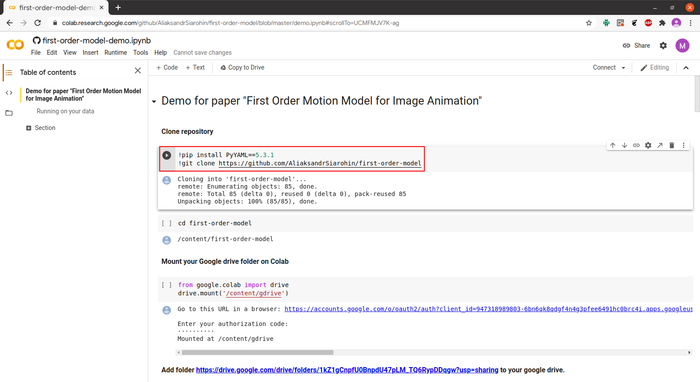Open the Runtime menu
The width and height of the screenshot is (700, 382).
(116, 53)
